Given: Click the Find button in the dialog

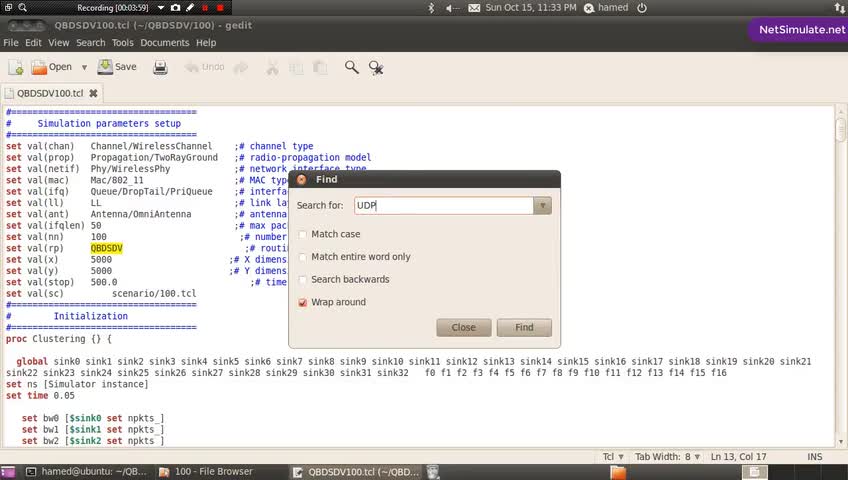Looking at the screenshot, I should click(524, 328).
